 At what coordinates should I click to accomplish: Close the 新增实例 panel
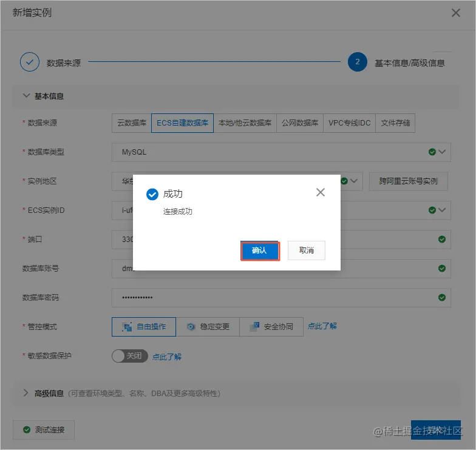point(455,13)
